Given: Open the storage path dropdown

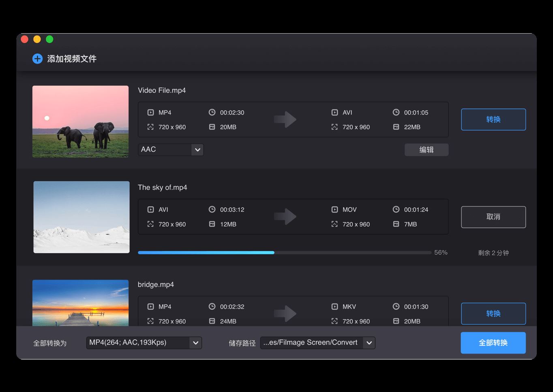Looking at the screenshot, I should [x=318, y=343].
